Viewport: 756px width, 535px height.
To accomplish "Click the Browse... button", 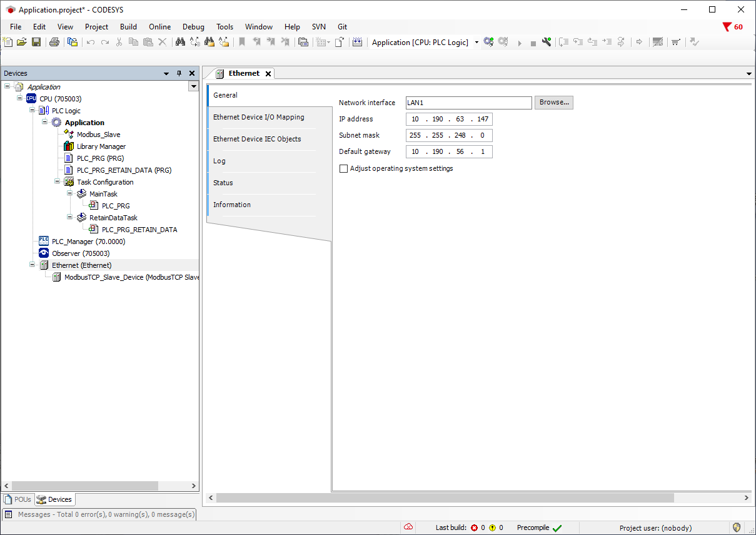I will click(x=553, y=103).
